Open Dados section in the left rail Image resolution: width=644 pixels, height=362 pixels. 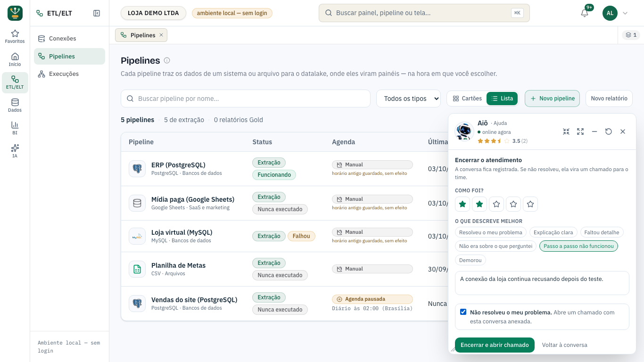pyautogui.click(x=15, y=106)
